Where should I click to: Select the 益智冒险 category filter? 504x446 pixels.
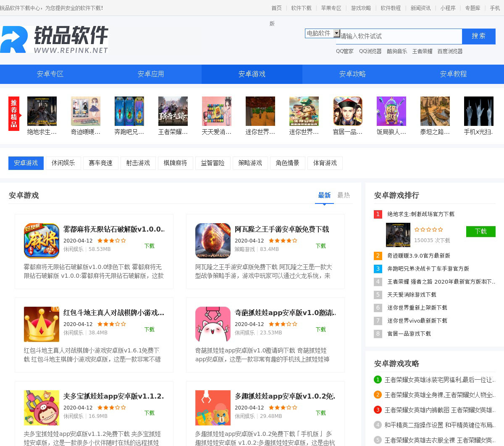[x=213, y=163]
